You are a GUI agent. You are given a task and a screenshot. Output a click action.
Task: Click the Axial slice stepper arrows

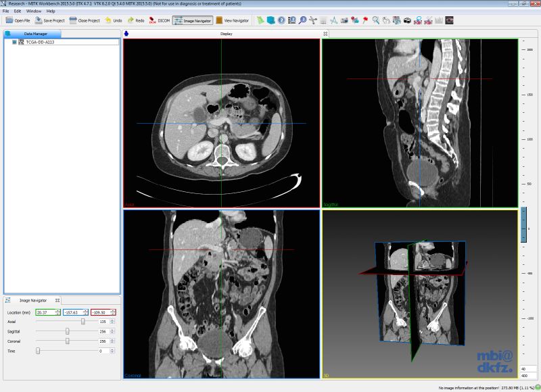(112, 321)
